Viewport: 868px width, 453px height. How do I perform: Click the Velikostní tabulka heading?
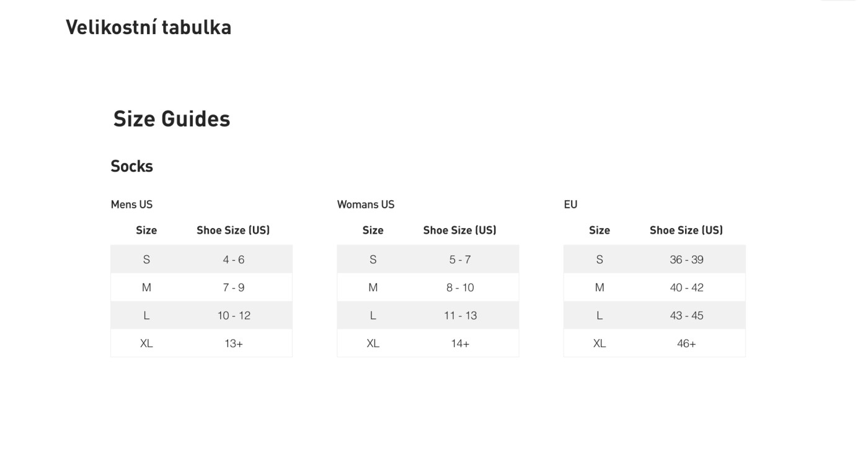(x=148, y=27)
